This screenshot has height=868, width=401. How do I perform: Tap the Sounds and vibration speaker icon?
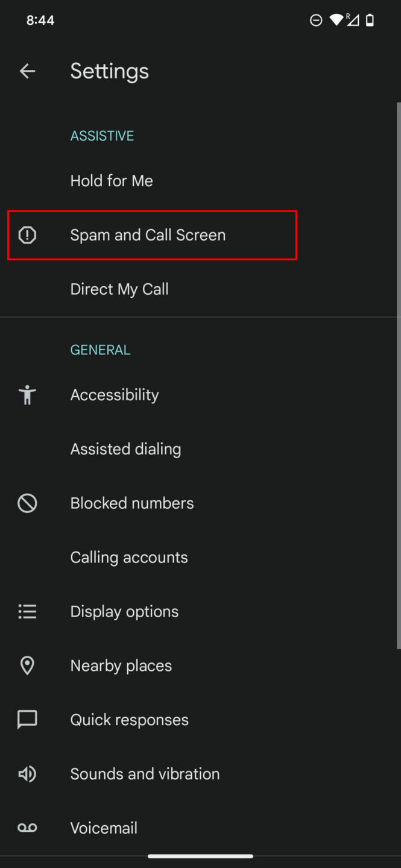27,773
